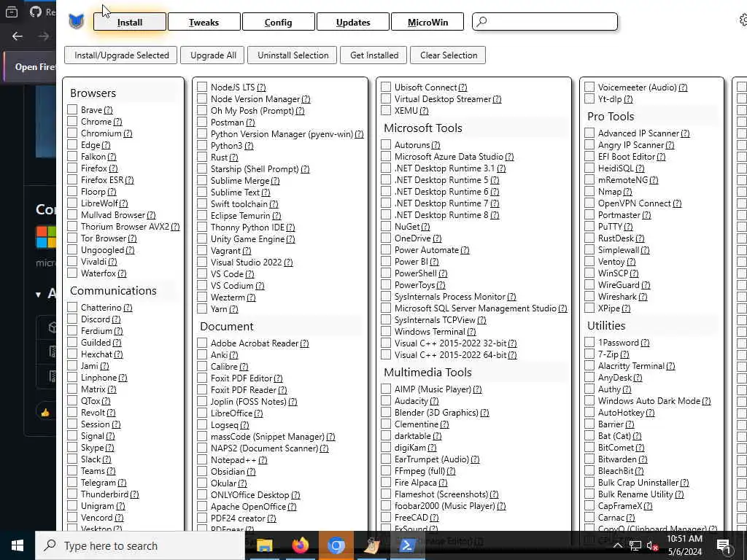This screenshot has height=560, width=747.
Task: Click the Telegram label
Action: [x=98, y=483]
